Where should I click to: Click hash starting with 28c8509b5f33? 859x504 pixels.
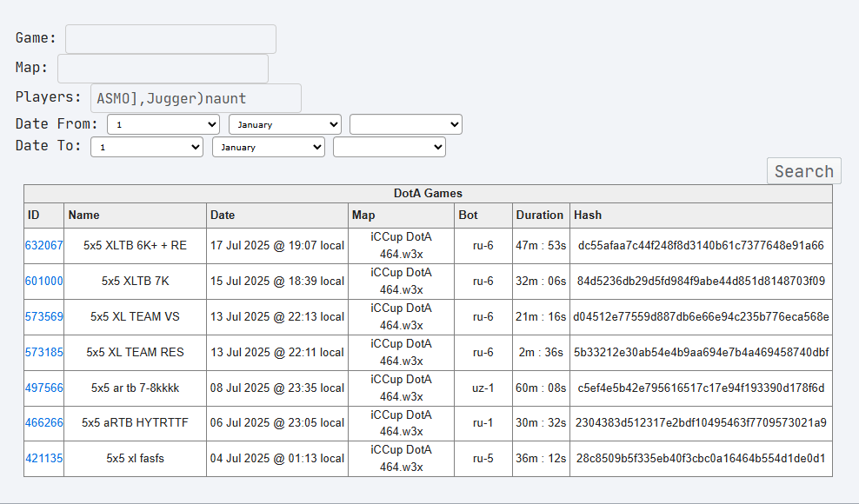pyautogui.click(x=702, y=459)
